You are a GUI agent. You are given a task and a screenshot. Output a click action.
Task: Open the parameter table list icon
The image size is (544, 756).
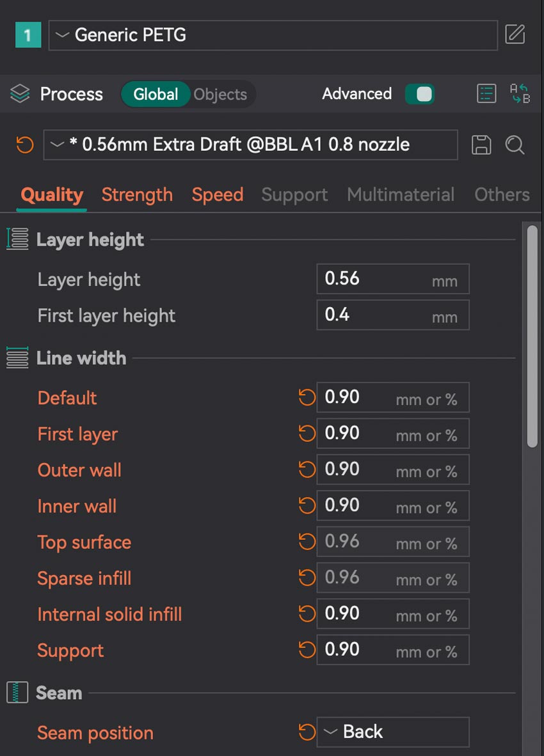[x=486, y=94]
